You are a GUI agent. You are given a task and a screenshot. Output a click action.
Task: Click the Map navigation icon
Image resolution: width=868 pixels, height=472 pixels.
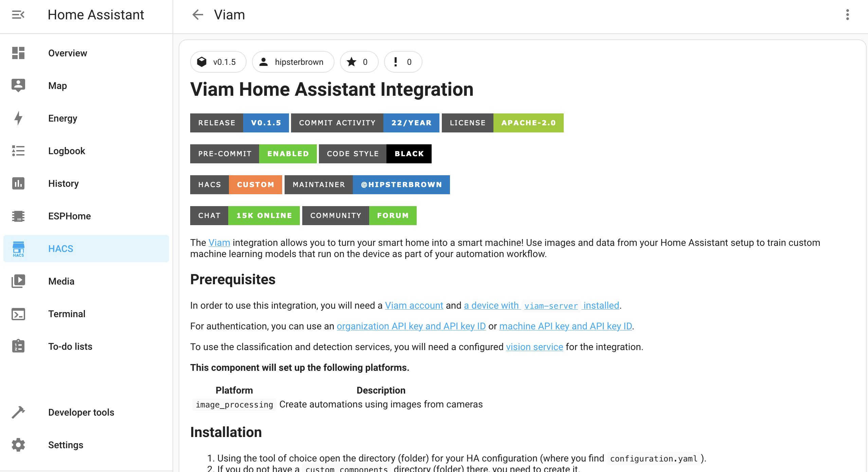(x=19, y=86)
